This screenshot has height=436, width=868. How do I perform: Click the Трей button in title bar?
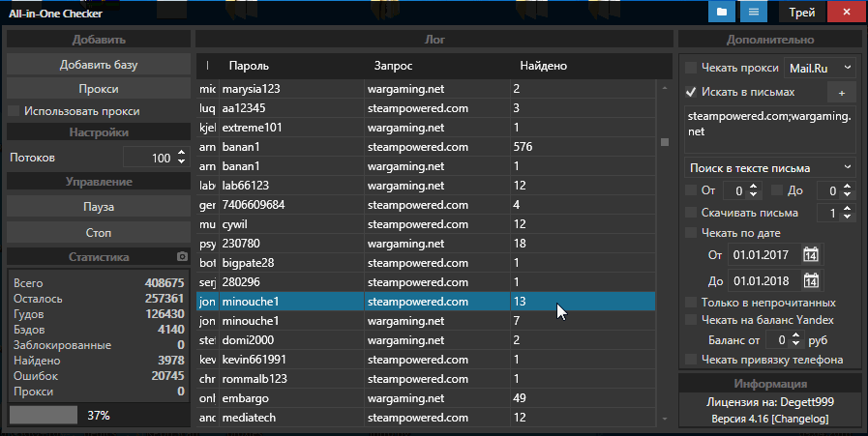click(801, 13)
